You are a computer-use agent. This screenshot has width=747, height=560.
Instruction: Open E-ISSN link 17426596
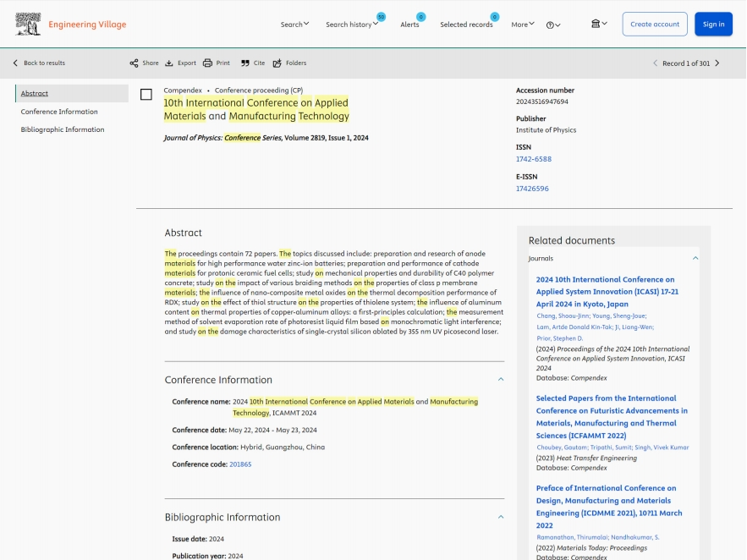coord(532,189)
